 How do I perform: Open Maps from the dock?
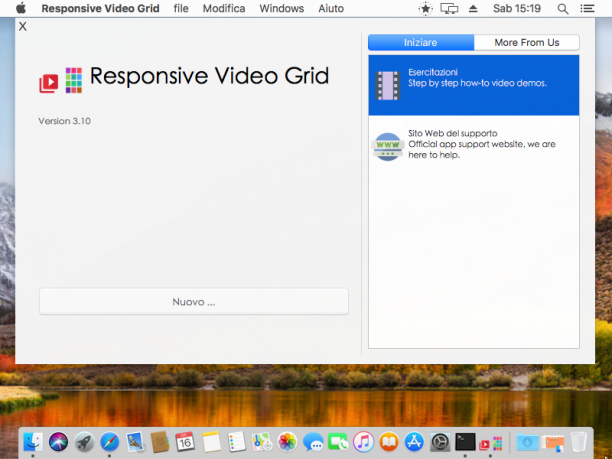point(262,442)
